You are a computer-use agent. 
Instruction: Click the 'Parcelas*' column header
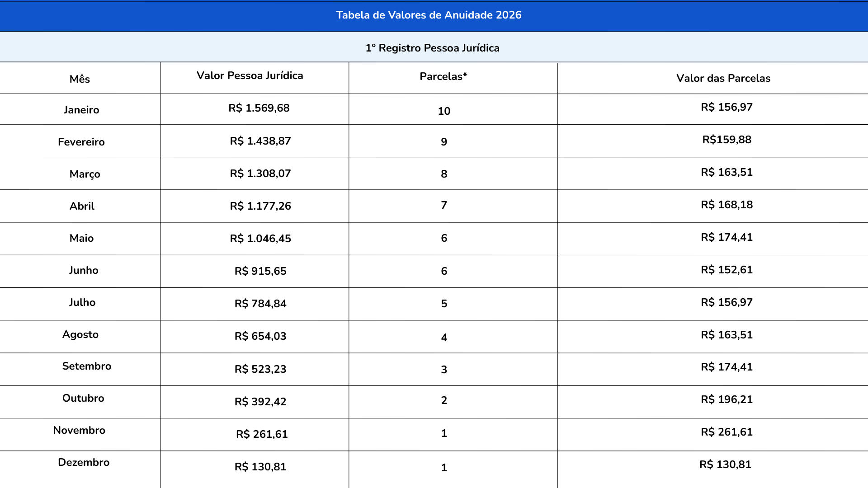point(443,76)
